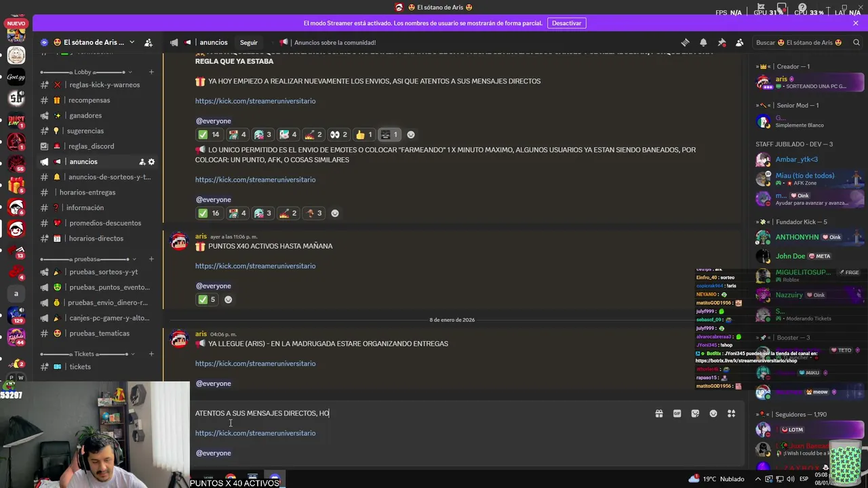The width and height of the screenshot is (868, 488).
Task: Open the pruebas_tematicas channel
Action: (98, 333)
